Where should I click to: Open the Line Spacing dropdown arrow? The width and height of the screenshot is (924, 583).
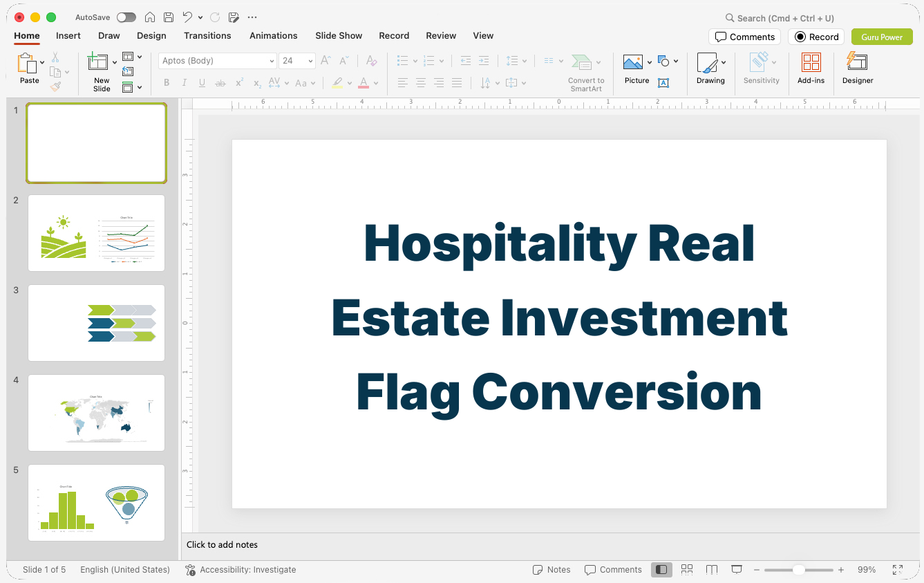524,61
